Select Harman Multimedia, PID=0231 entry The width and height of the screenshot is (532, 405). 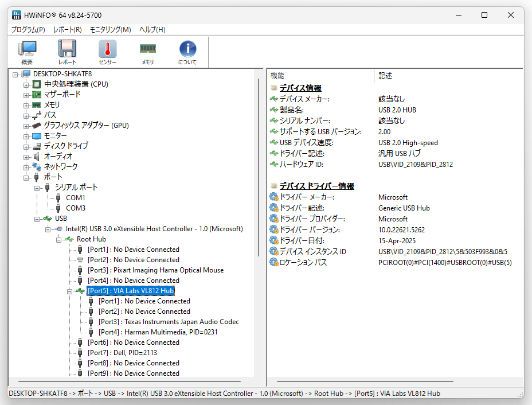tap(158, 332)
